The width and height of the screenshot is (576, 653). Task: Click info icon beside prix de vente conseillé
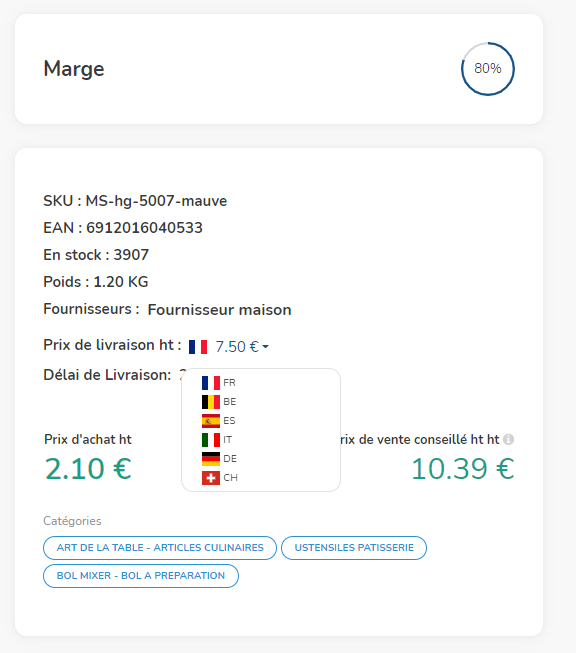(509, 439)
